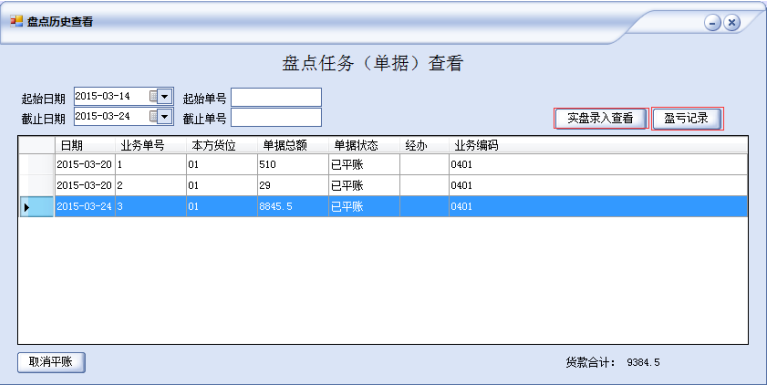Select date cell of order number 1
Viewport: 767px width, 386px height.
[85, 164]
